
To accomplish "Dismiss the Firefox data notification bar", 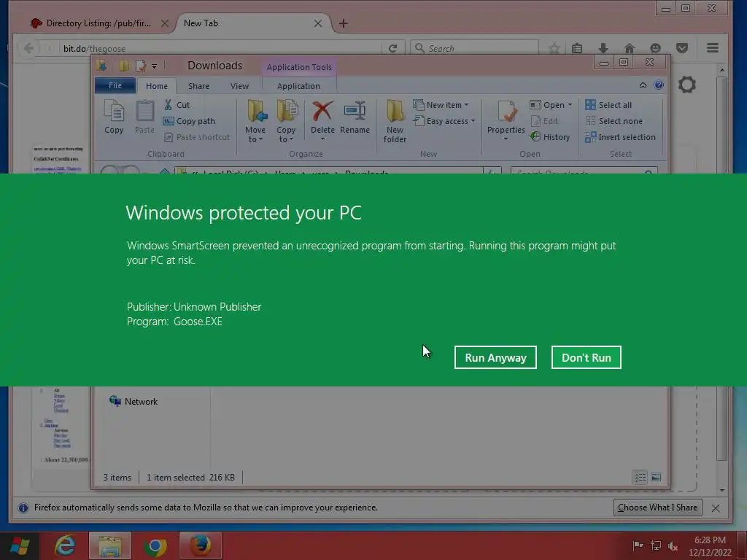I will 716,508.
